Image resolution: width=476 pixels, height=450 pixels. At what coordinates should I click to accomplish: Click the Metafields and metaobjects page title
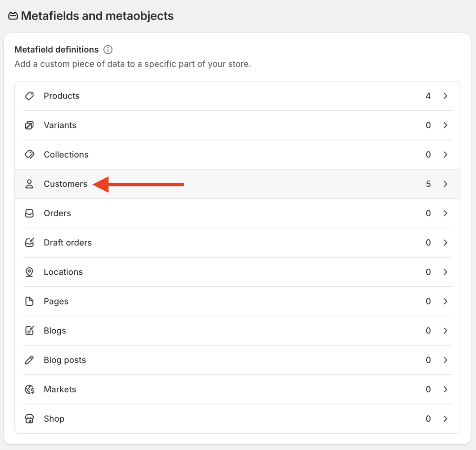[x=97, y=16]
